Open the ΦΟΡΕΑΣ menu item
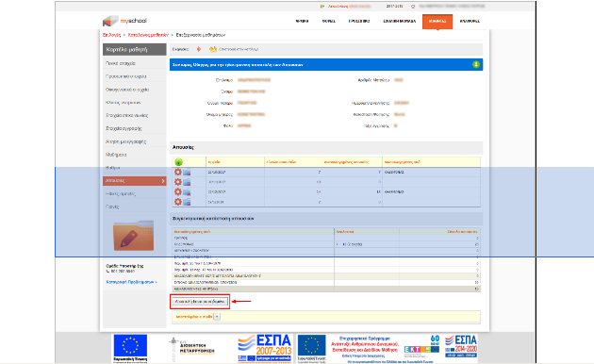 click(x=329, y=21)
